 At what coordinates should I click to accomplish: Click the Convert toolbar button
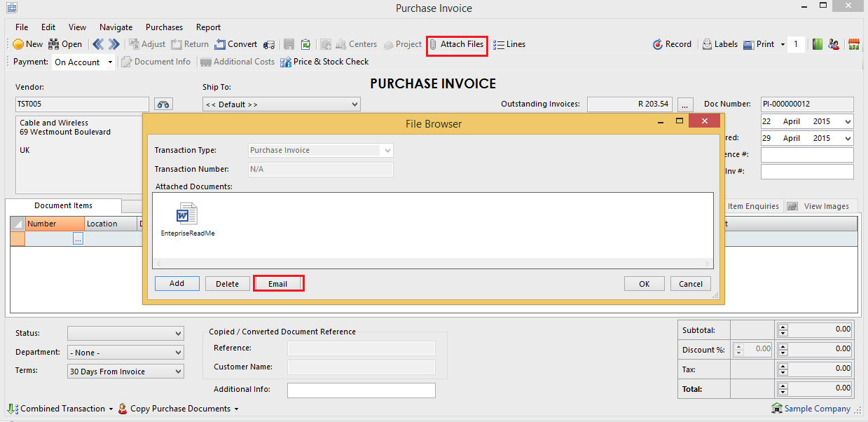click(235, 44)
